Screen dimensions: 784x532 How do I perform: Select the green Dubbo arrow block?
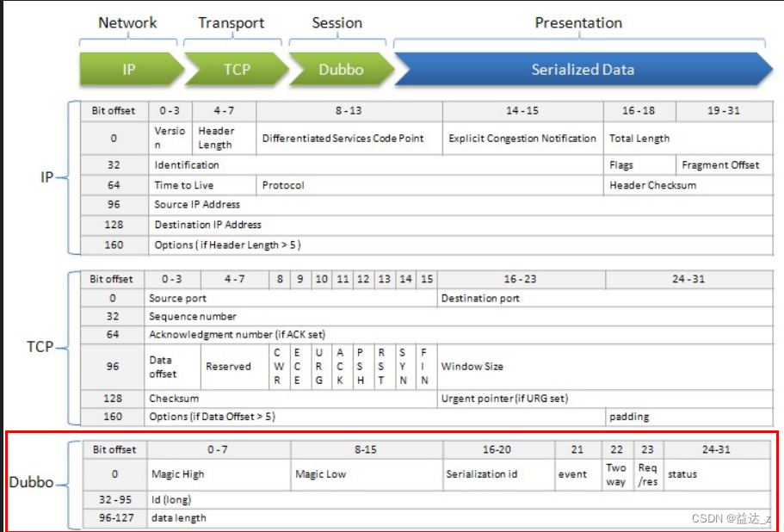coord(341,69)
